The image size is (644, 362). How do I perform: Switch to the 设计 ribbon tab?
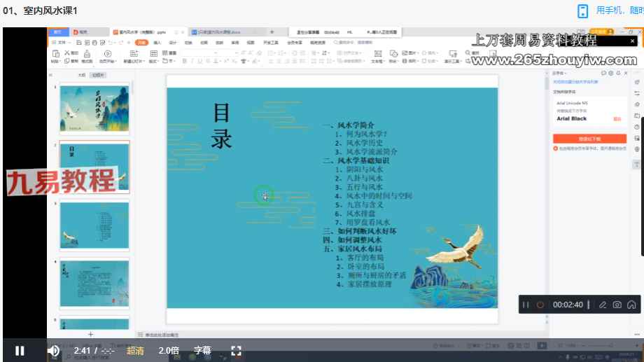pos(173,43)
